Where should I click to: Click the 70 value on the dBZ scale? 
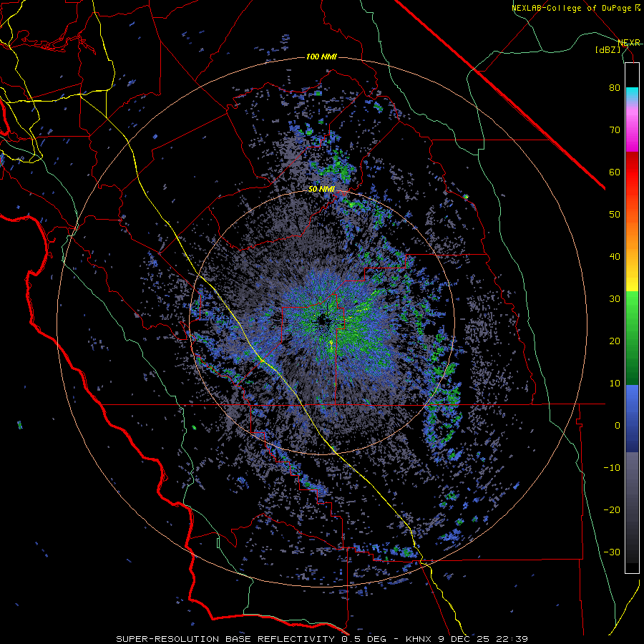tap(615, 130)
